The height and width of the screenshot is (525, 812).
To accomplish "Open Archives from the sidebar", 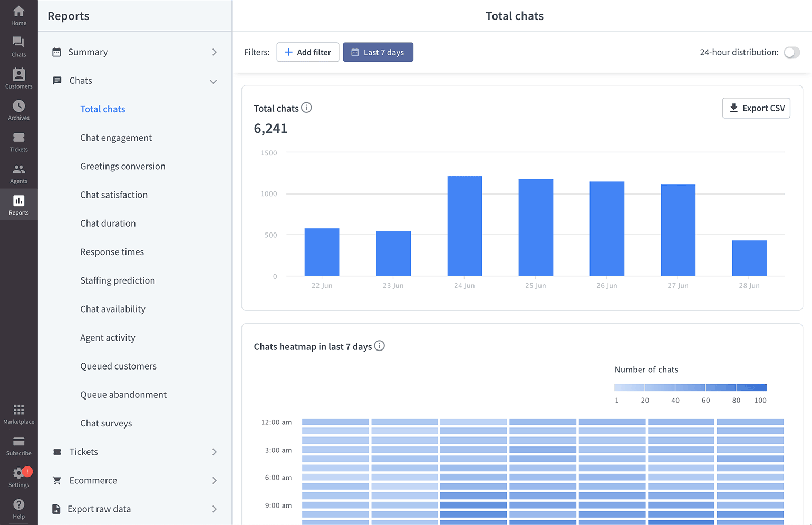I will coord(18,110).
